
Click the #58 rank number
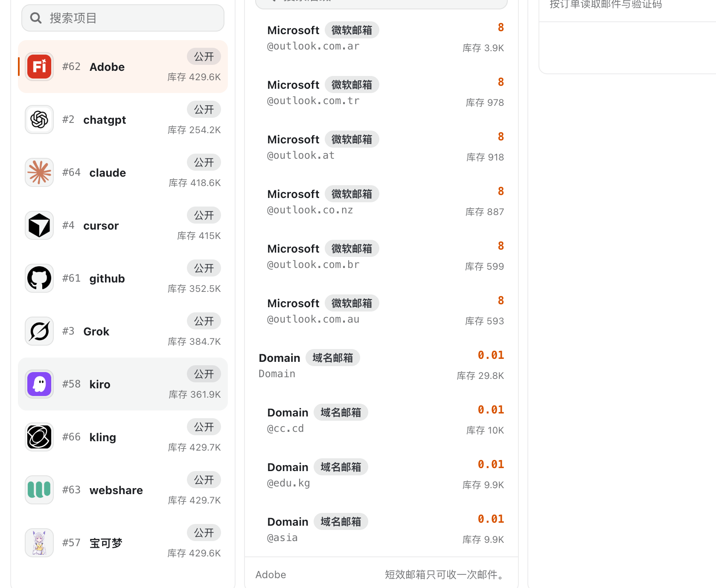click(x=71, y=384)
